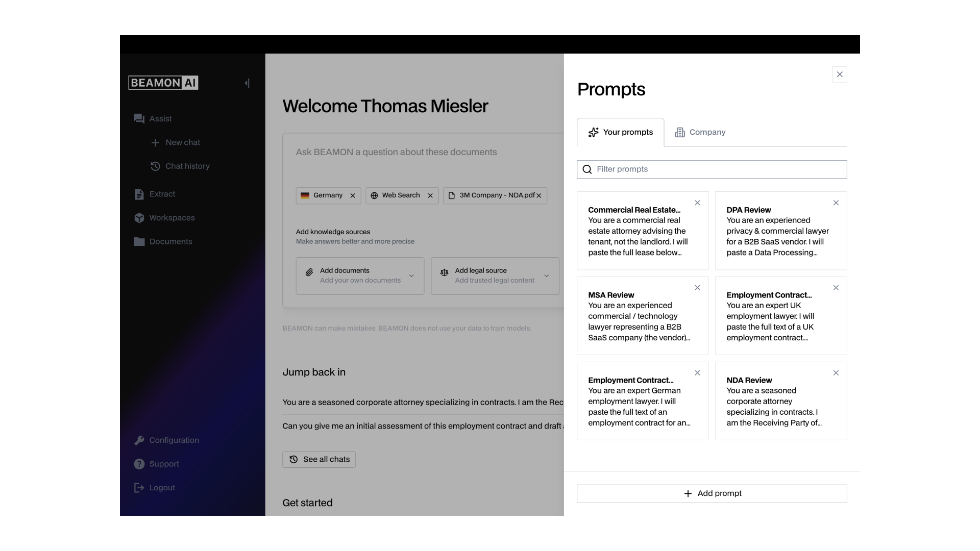
Task: Select the Your prompts tab
Action: pyautogui.click(x=621, y=132)
